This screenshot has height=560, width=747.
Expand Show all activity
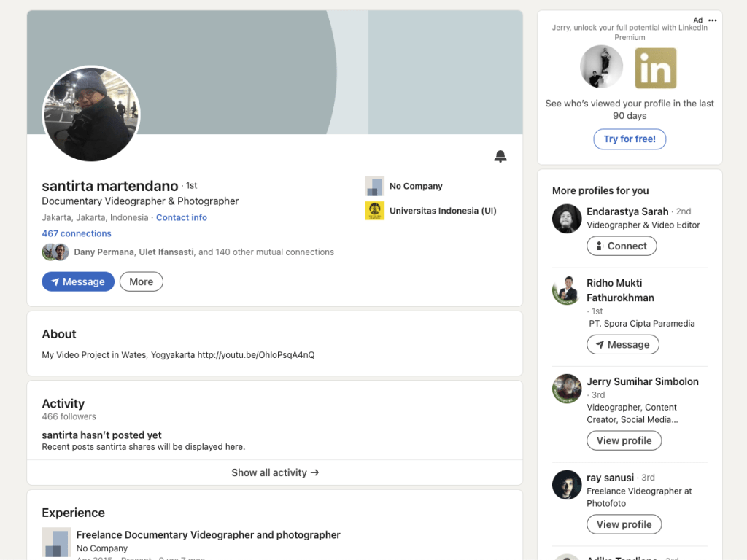275,472
